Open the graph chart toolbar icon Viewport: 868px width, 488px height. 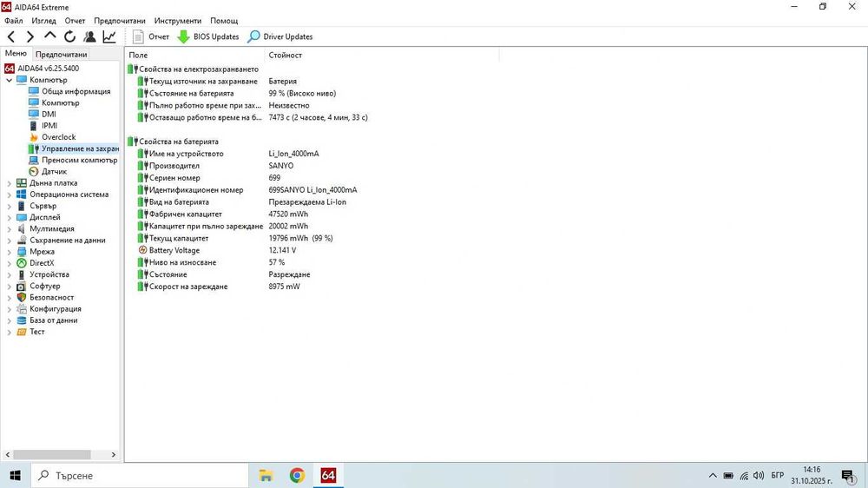(109, 36)
